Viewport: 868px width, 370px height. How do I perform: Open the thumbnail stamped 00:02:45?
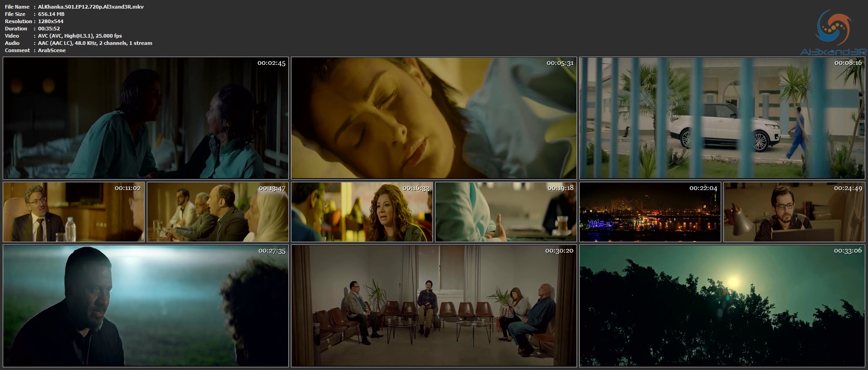click(145, 118)
